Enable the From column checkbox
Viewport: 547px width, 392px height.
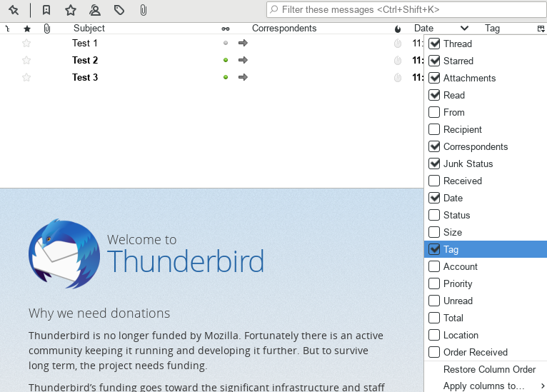[434, 112]
